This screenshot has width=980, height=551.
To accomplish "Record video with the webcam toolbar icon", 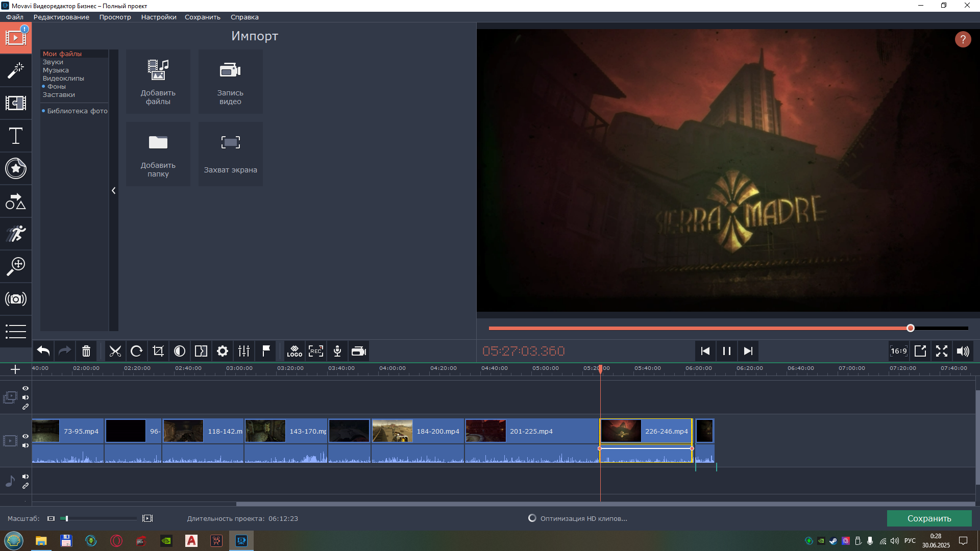I will tap(359, 351).
